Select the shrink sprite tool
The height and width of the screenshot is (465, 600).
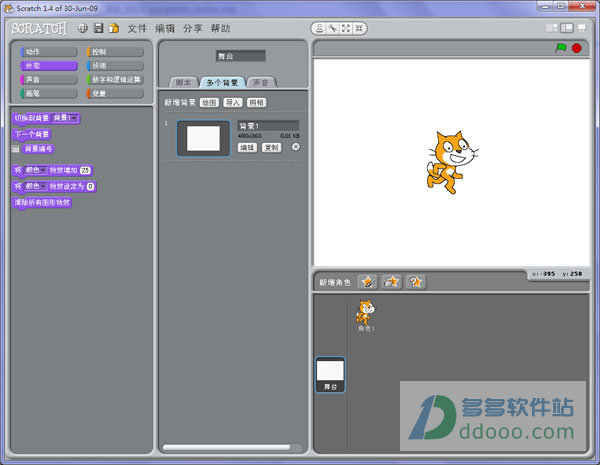[x=359, y=28]
